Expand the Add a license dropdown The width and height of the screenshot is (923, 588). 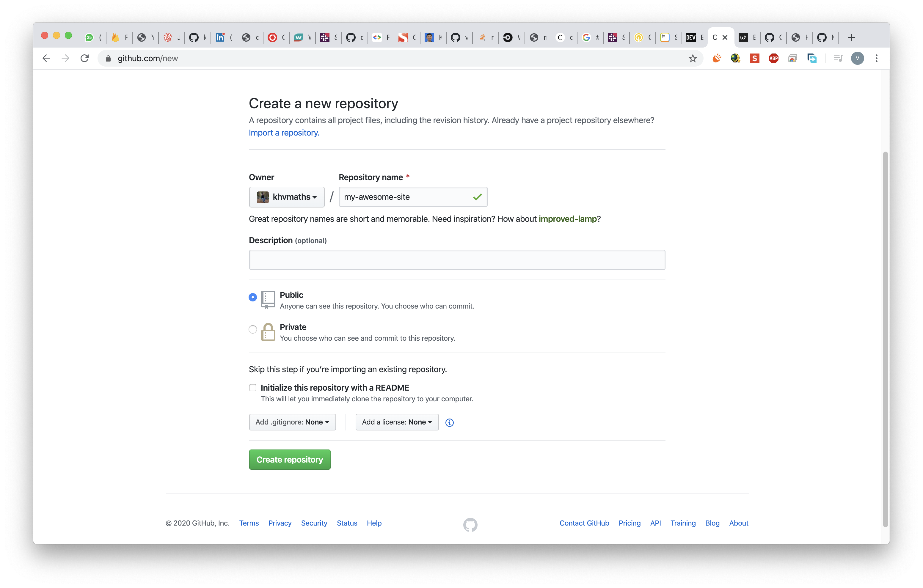pos(397,422)
